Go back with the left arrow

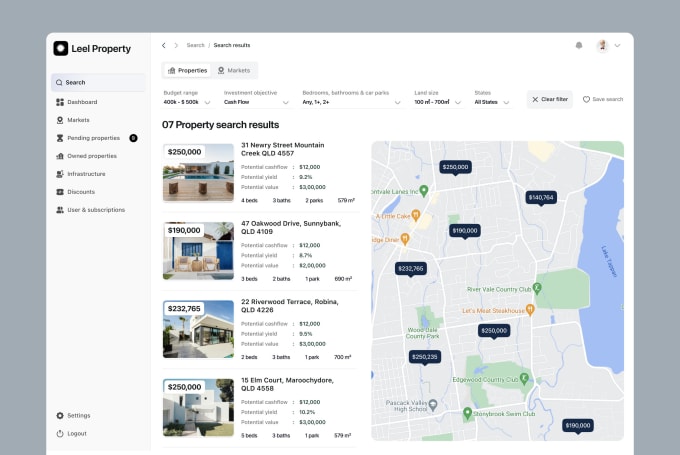(x=163, y=45)
